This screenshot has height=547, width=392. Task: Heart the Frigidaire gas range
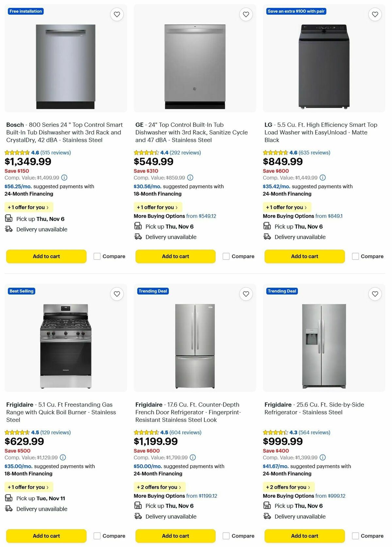coord(117,294)
